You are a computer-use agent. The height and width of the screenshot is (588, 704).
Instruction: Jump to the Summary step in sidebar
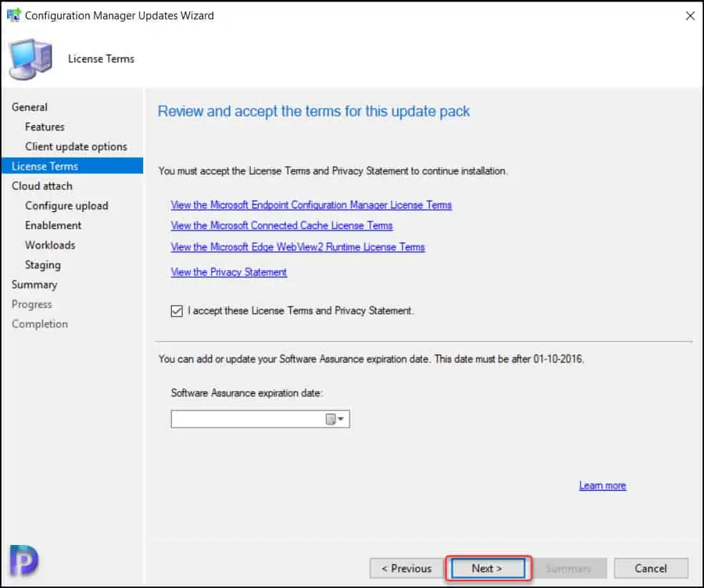[34, 284]
